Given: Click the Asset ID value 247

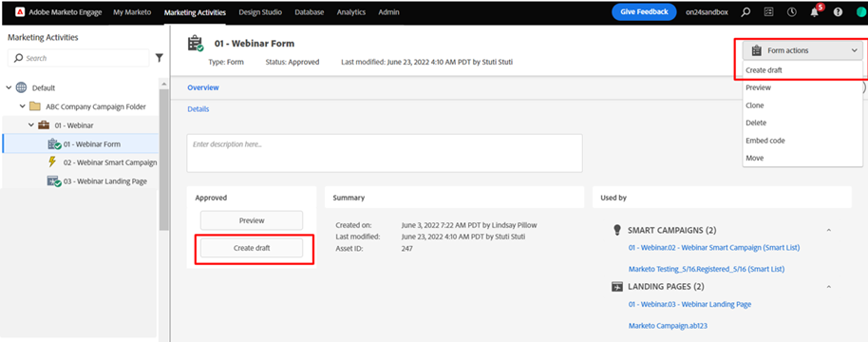Looking at the screenshot, I should tap(406, 249).
